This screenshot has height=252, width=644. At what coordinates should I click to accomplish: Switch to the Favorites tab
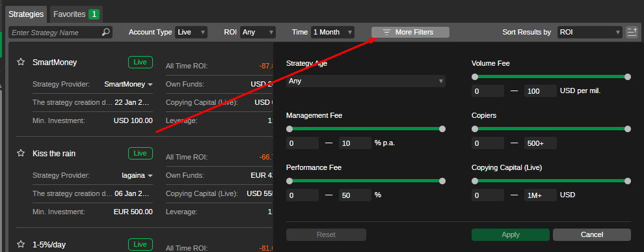tap(76, 14)
